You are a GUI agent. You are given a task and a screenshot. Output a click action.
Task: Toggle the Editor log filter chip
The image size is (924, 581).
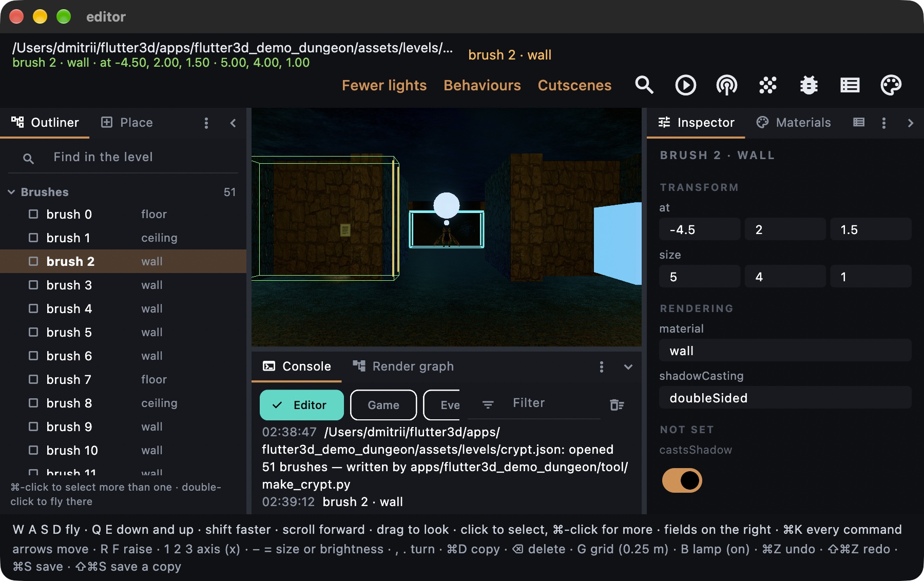pos(301,405)
